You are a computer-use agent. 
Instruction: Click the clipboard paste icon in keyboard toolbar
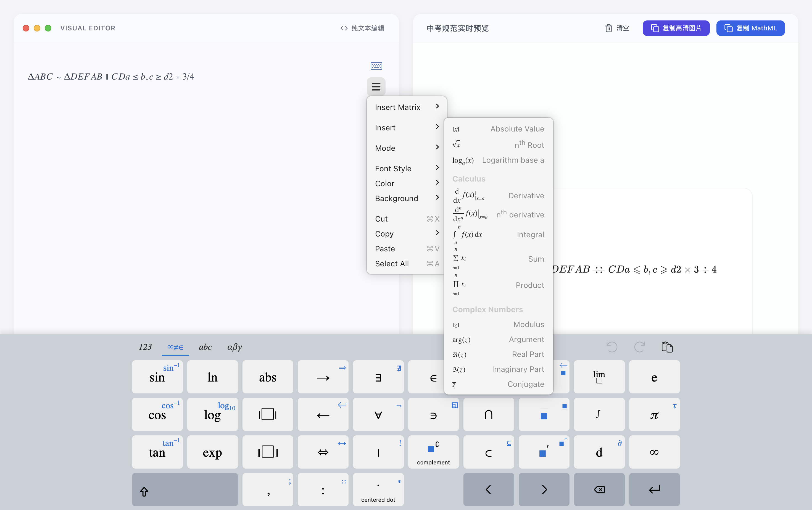click(667, 347)
